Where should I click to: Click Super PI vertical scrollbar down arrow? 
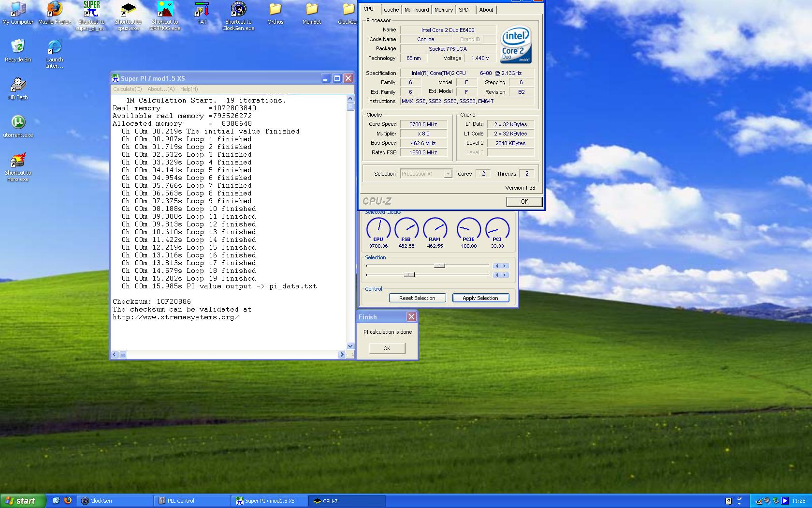[x=350, y=346]
